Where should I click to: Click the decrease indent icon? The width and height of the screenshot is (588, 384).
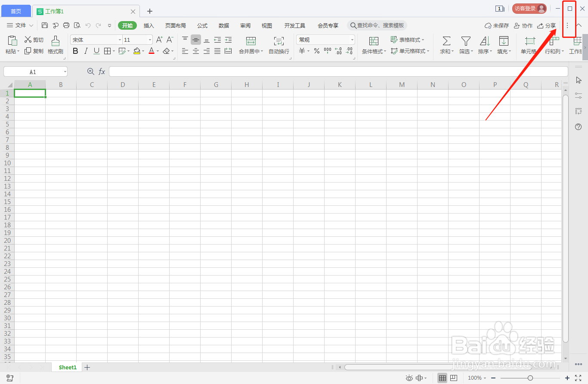pyautogui.click(x=217, y=40)
